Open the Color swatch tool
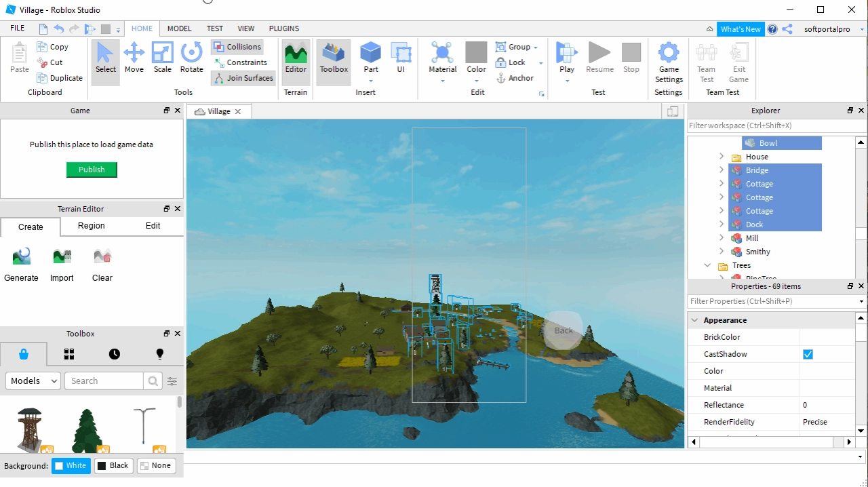This screenshot has width=868, height=487. click(476, 53)
